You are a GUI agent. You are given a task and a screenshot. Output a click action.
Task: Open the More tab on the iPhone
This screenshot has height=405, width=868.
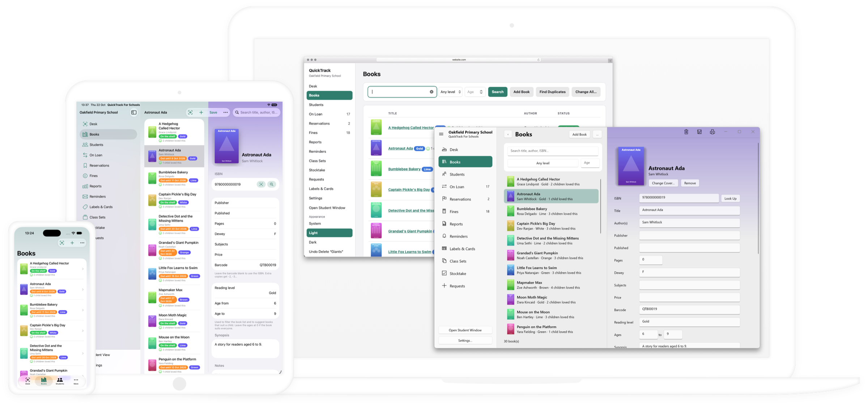pyautogui.click(x=76, y=381)
